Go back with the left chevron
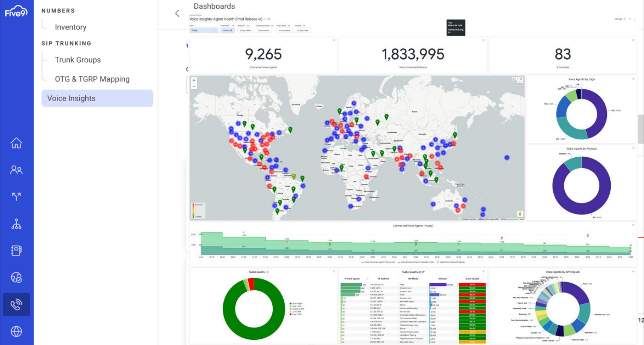Screen dimensions: 644x345 (177, 13)
